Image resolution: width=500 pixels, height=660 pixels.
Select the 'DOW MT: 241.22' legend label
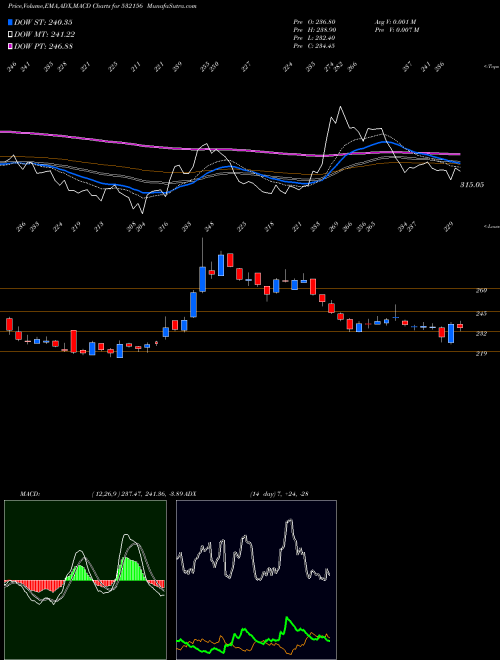click(x=45, y=34)
